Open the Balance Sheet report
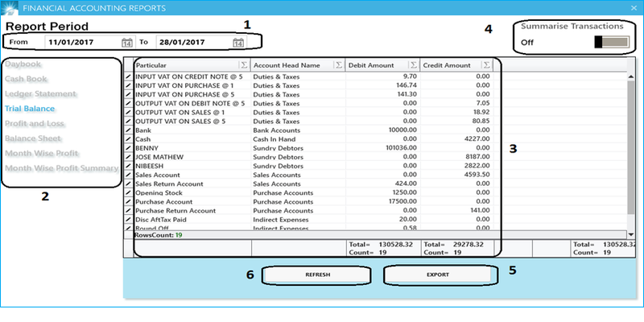The image size is (644, 322). point(33,138)
